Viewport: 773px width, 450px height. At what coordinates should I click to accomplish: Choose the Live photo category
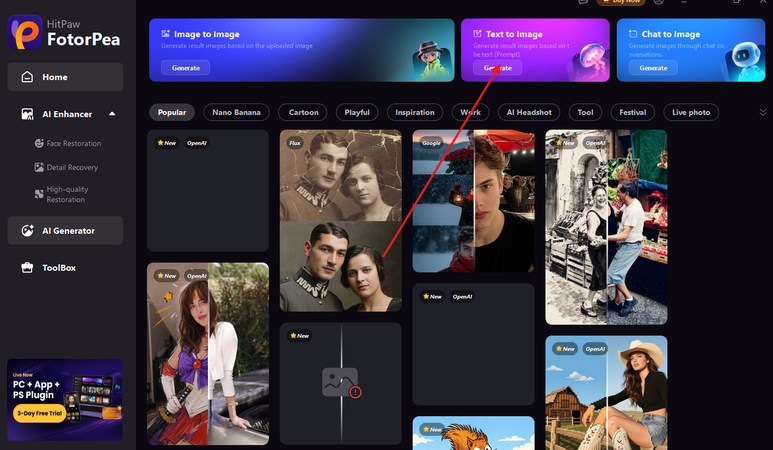[x=691, y=112]
